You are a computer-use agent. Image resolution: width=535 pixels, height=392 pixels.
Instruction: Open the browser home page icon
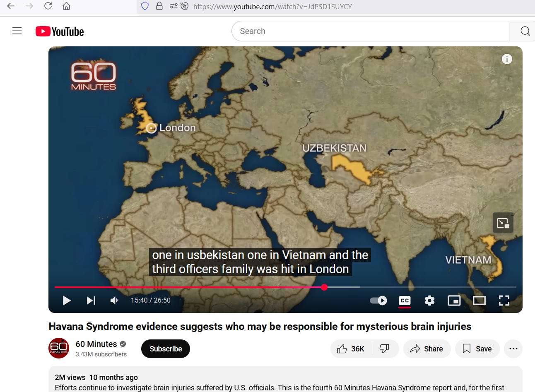coord(66,6)
